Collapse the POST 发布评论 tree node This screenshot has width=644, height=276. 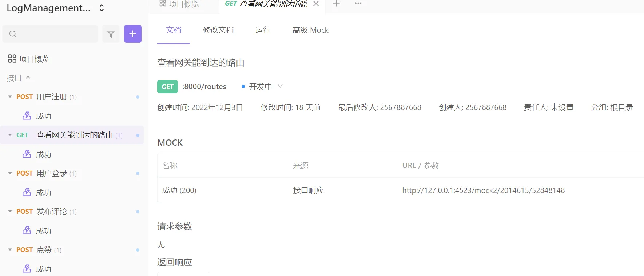(x=10, y=212)
